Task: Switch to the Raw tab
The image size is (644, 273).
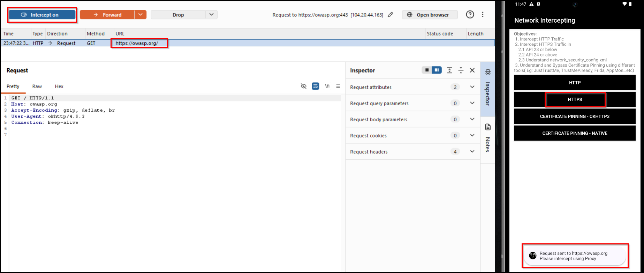Action: (x=37, y=86)
